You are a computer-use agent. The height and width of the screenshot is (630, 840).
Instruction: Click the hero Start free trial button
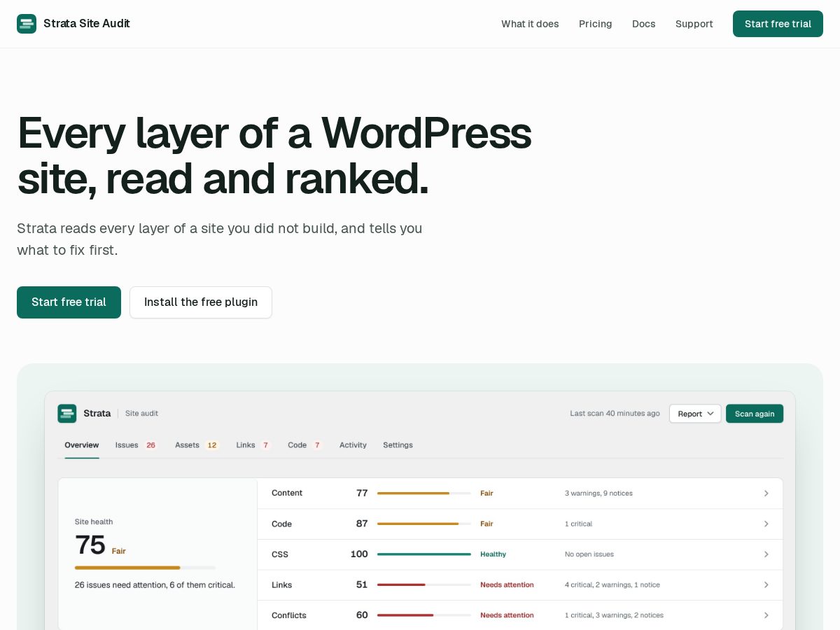(x=69, y=302)
